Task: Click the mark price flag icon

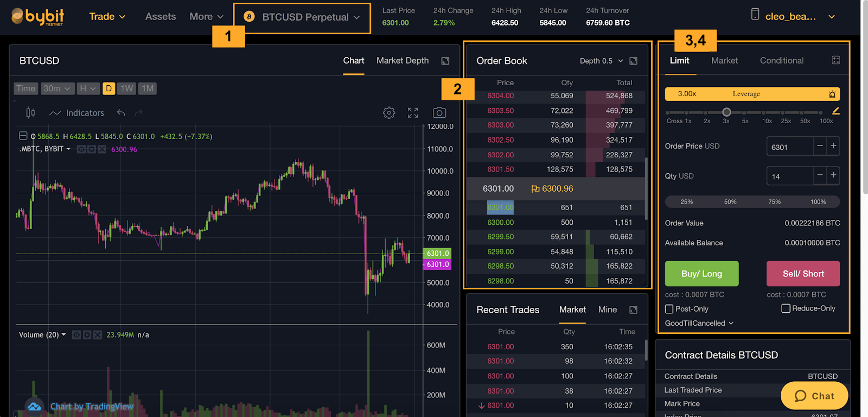Action: click(x=535, y=189)
